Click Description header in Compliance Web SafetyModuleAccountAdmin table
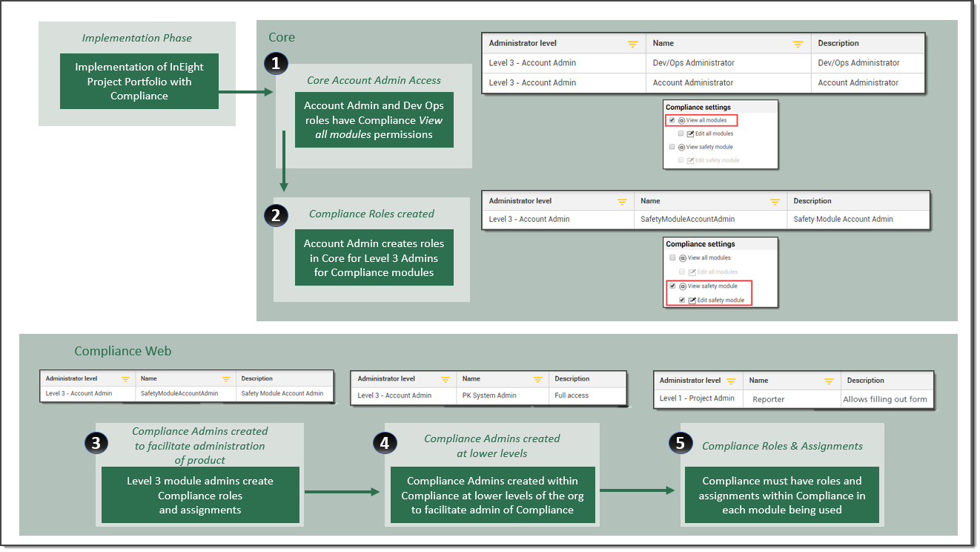Image resolution: width=980 pixels, height=552 pixels. tap(257, 379)
